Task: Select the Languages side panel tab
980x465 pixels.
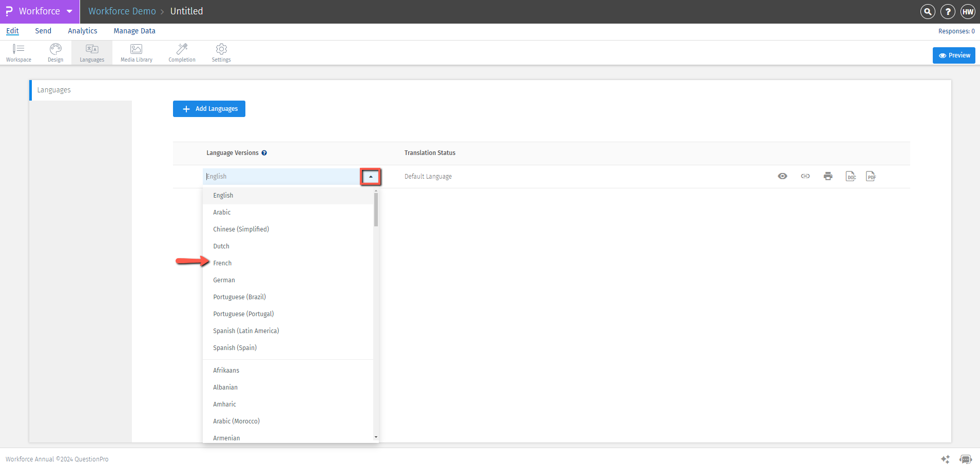Action: pos(81,90)
